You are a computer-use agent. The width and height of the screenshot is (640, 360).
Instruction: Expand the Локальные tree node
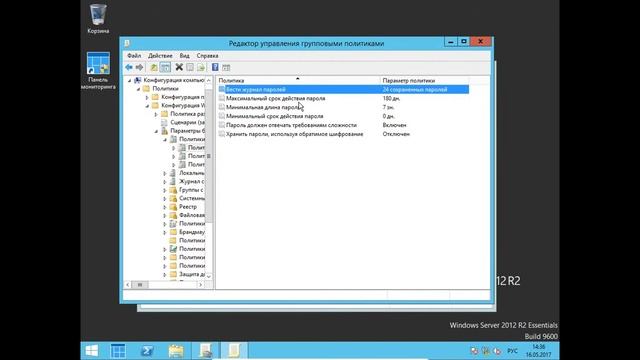click(165, 173)
